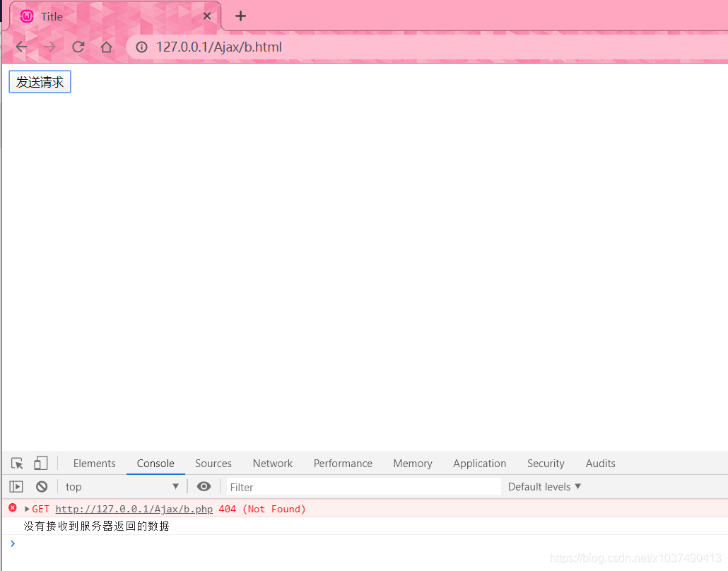Open the Application panel

coord(480,464)
